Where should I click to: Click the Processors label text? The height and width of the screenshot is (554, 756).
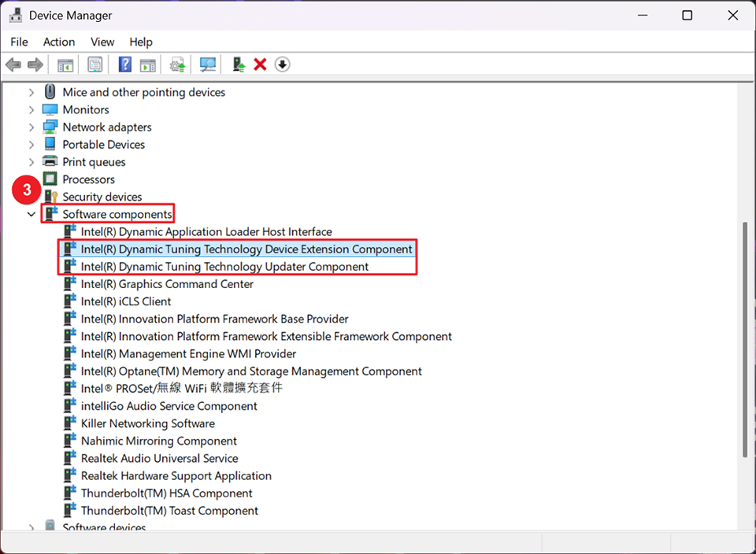[x=89, y=179]
